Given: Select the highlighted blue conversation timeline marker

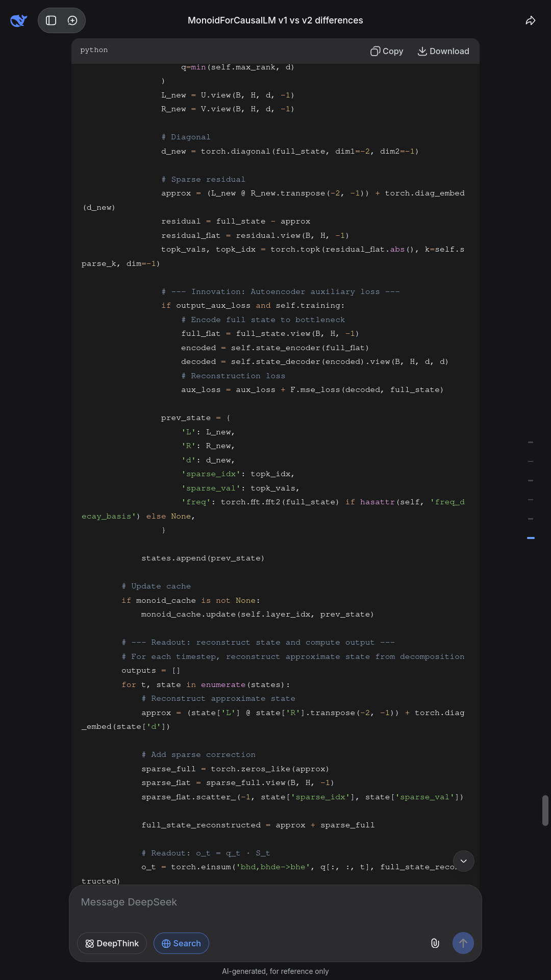Looking at the screenshot, I should 531,538.
